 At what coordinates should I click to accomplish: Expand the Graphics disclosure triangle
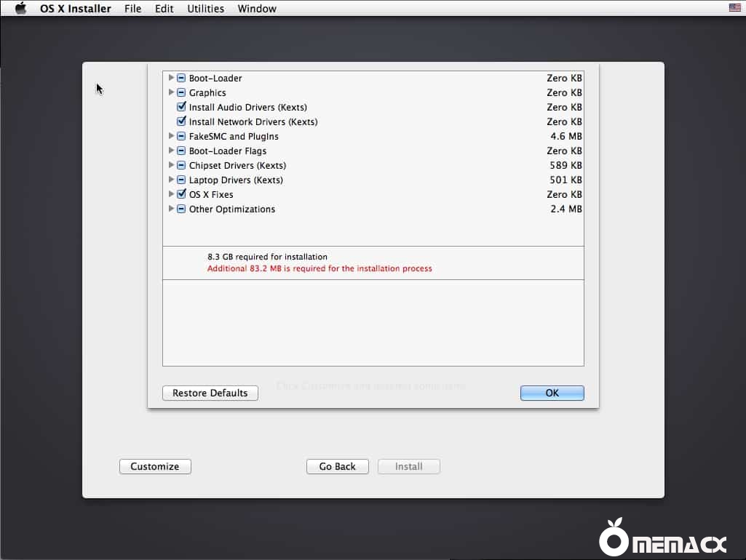click(x=171, y=92)
